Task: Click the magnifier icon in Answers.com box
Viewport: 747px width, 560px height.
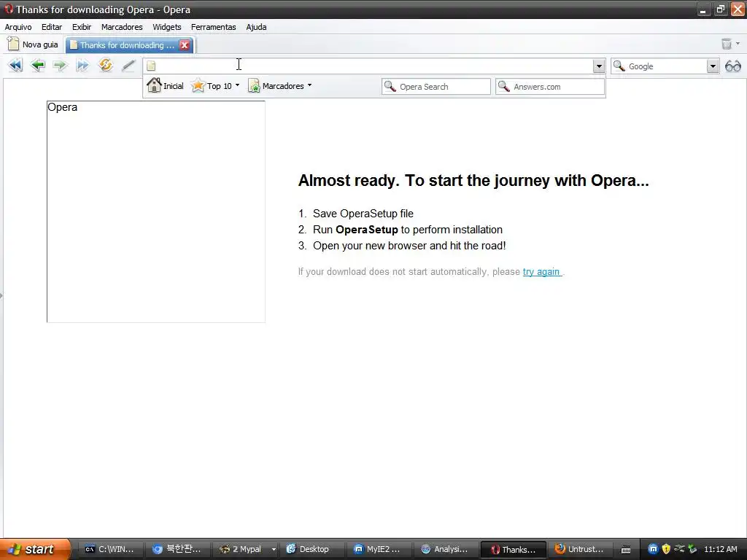Action: pos(503,86)
